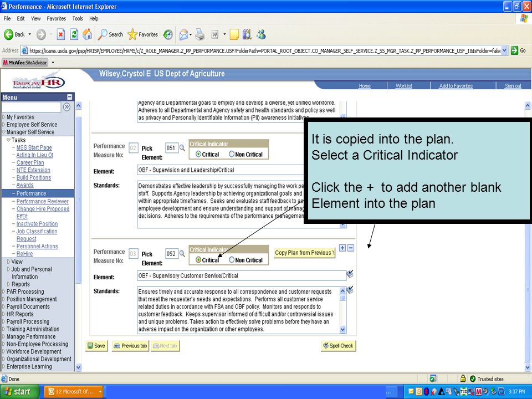Open the Worklist link
This screenshot has width=532, height=399.
click(404, 86)
